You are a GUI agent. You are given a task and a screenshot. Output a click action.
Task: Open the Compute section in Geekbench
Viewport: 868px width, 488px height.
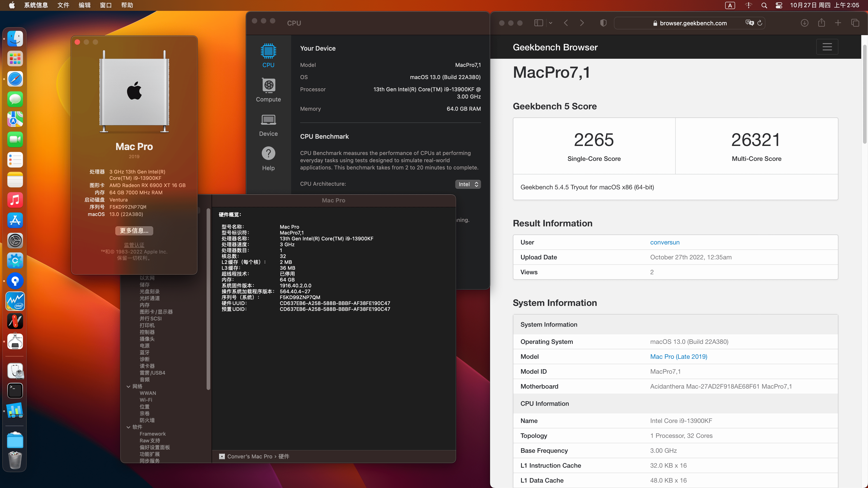coord(268,90)
